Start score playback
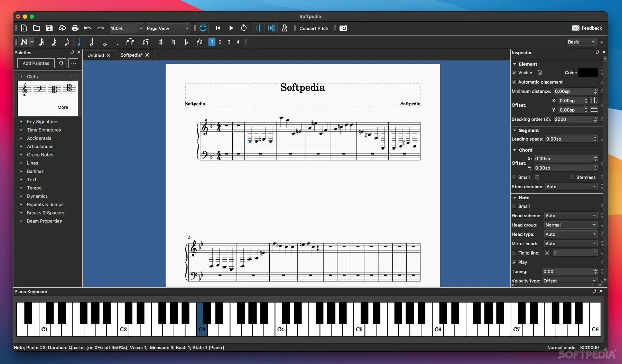Screen dimensions: 622x364 [231, 28]
